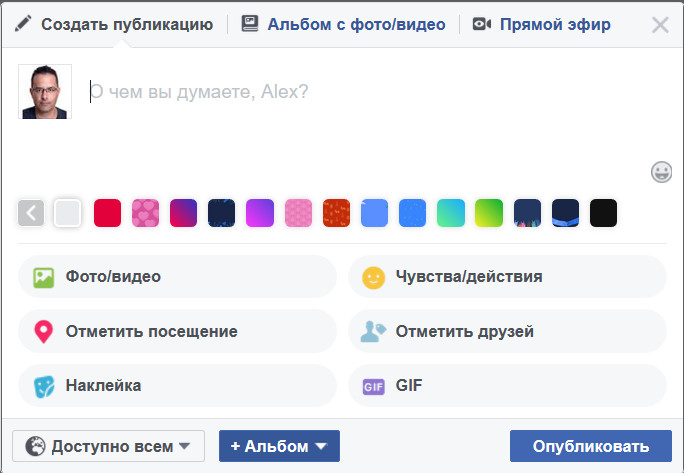Click the green Фото/видео picture icon
The height and width of the screenshot is (473, 684).
tap(43, 277)
